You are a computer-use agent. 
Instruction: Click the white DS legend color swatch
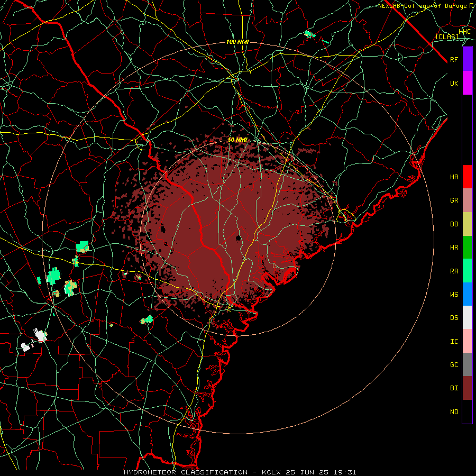pos(467,317)
